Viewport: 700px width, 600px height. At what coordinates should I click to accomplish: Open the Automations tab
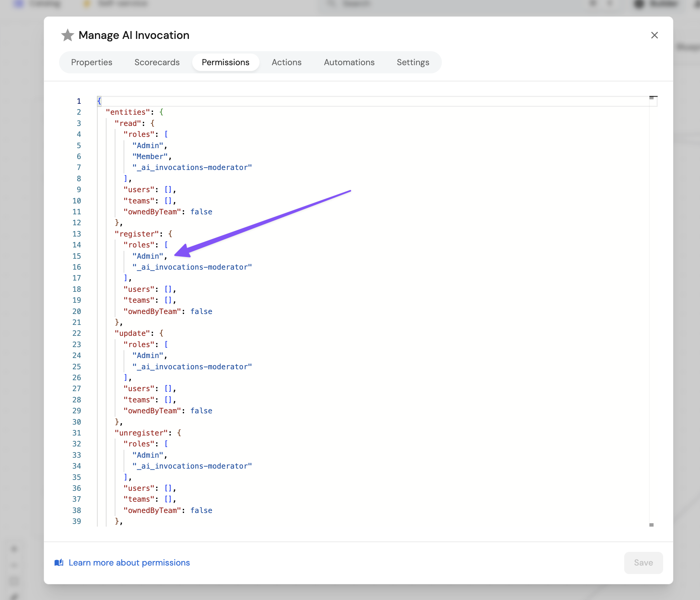pyautogui.click(x=349, y=62)
